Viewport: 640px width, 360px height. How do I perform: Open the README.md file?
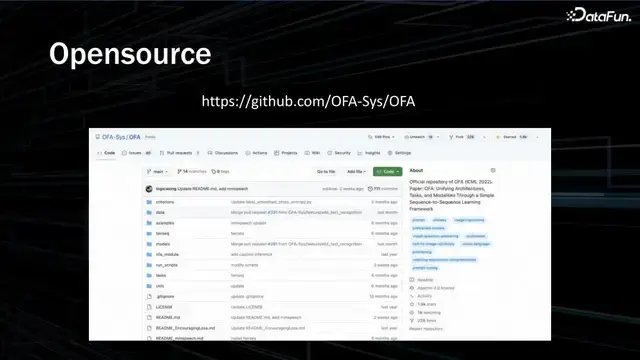tap(168, 318)
